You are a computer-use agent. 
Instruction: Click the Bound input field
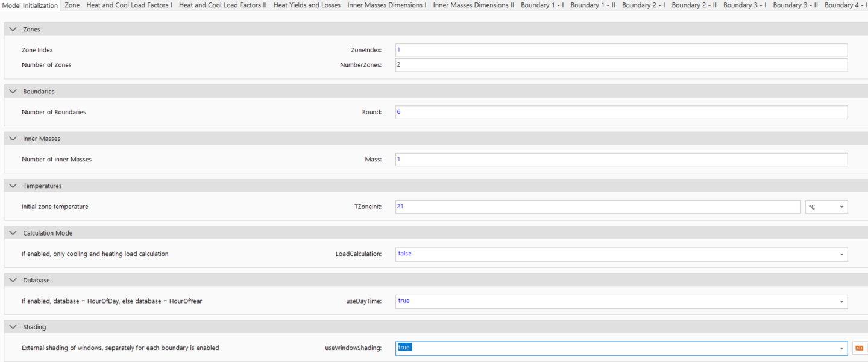pos(621,112)
